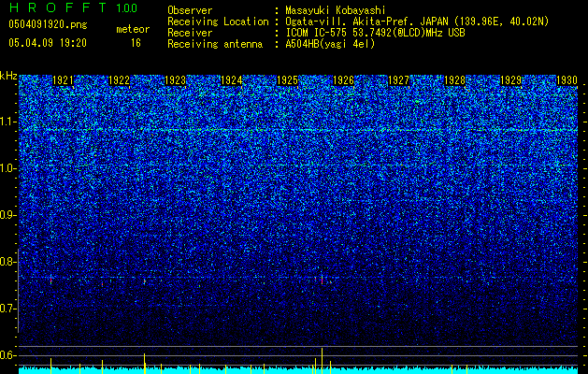
Task: Click the 1923 time marker
Action: [175, 80]
